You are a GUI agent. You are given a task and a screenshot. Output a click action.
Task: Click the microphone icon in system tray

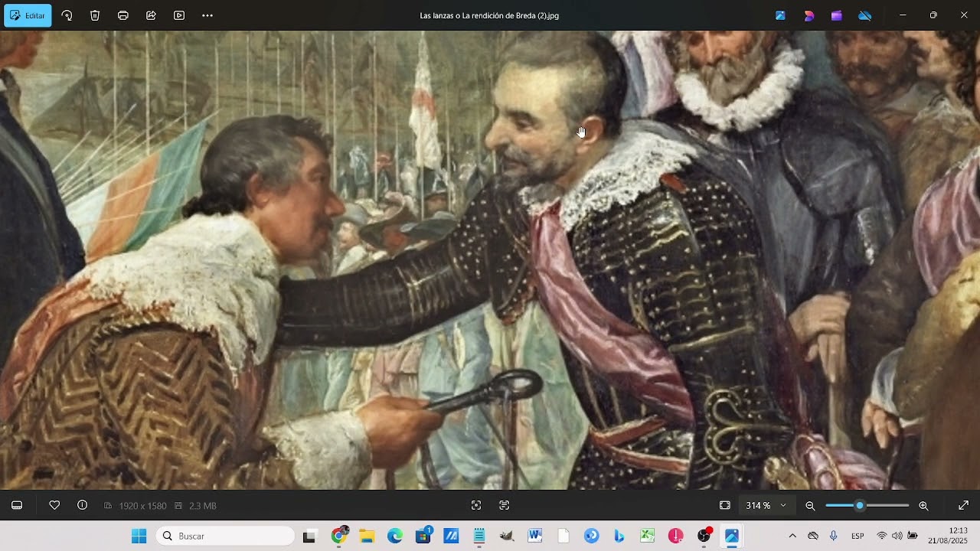click(834, 536)
